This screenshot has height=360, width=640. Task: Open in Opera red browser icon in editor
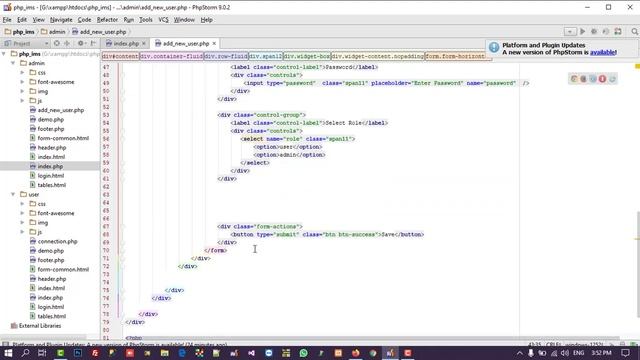pos(602,79)
